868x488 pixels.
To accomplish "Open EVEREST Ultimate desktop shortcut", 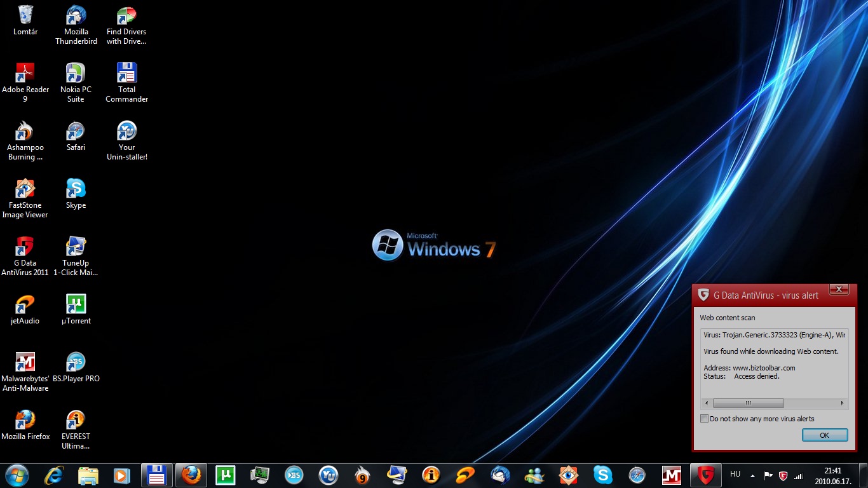I will (x=76, y=430).
